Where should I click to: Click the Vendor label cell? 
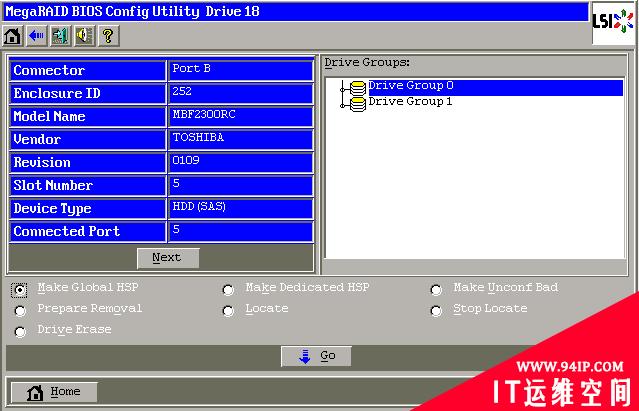click(88, 139)
